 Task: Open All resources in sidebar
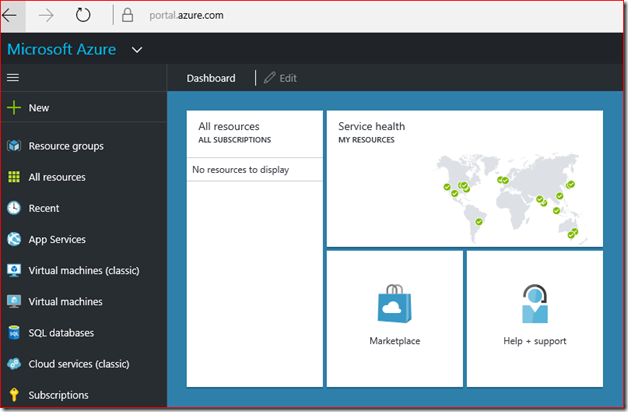(57, 177)
